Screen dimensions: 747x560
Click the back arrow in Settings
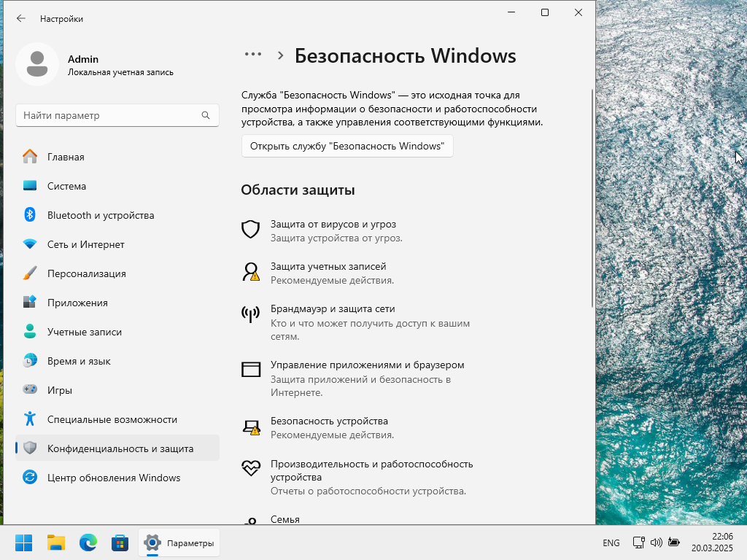tap(21, 18)
